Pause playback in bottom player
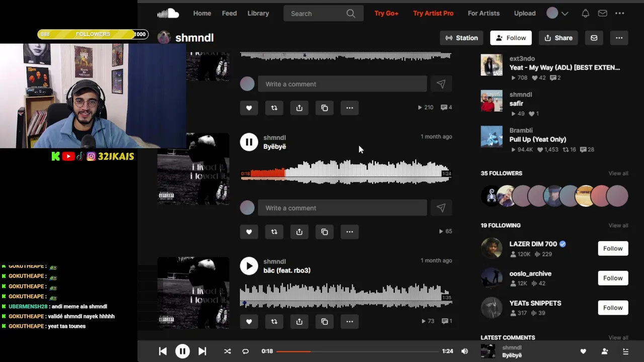The height and width of the screenshot is (362, 644). pyautogui.click(x=183, y=351)
